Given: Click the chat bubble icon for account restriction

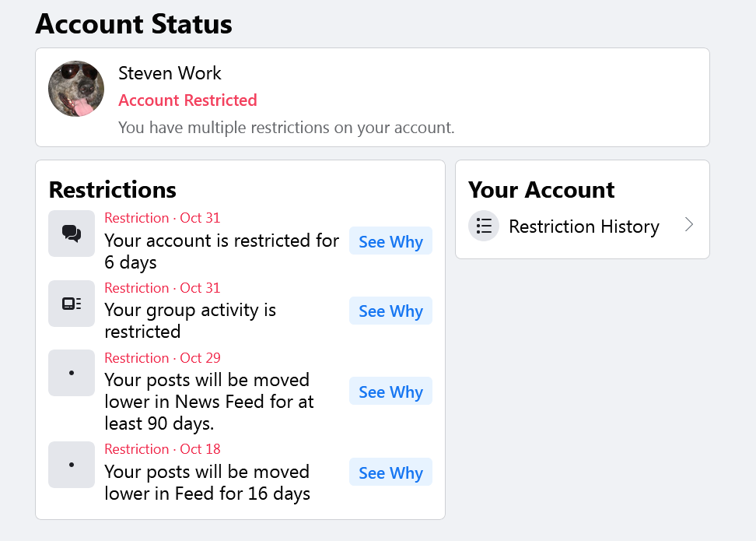Looking at the screenshot, I should click(x=72, y=233).
